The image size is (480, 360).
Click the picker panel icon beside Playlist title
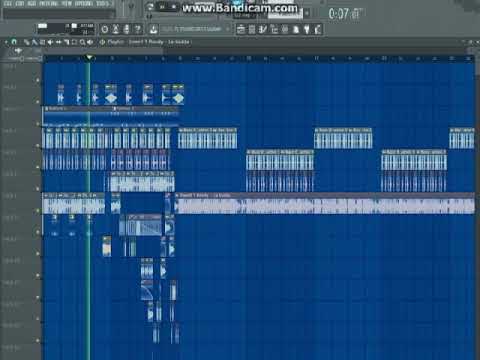102,42
